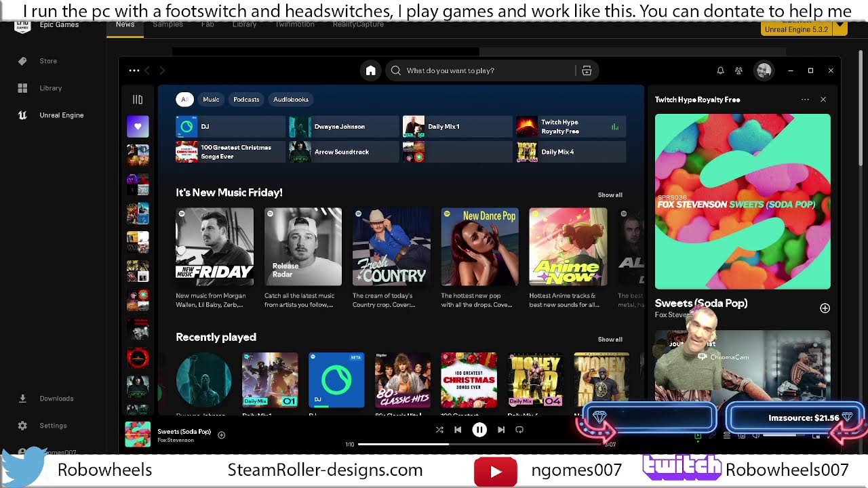Click the Spotify search field
Viewport: 868px width, 488px height.
tap(481, 70)
